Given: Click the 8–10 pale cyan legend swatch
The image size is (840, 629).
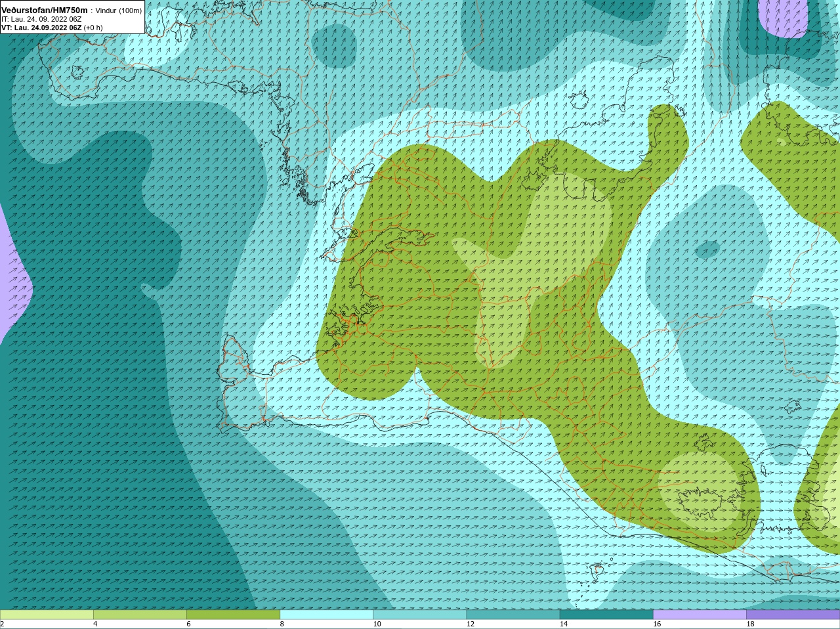Looking at the screenshot, I should point(327,615).
